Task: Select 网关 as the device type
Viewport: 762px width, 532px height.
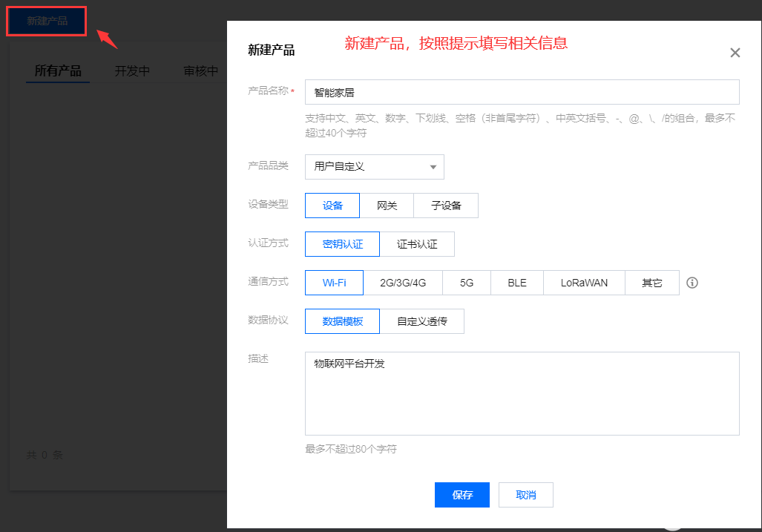Action: coord(386,206)
